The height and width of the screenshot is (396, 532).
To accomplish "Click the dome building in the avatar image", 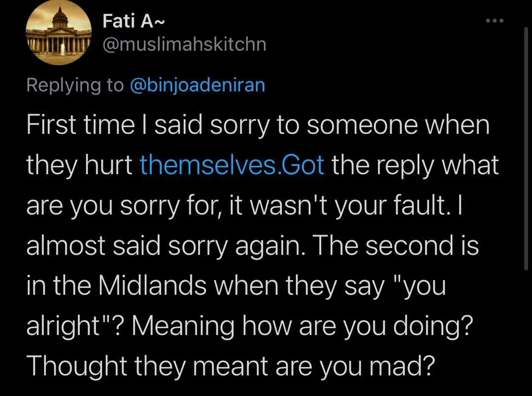I will click(61, 19).
